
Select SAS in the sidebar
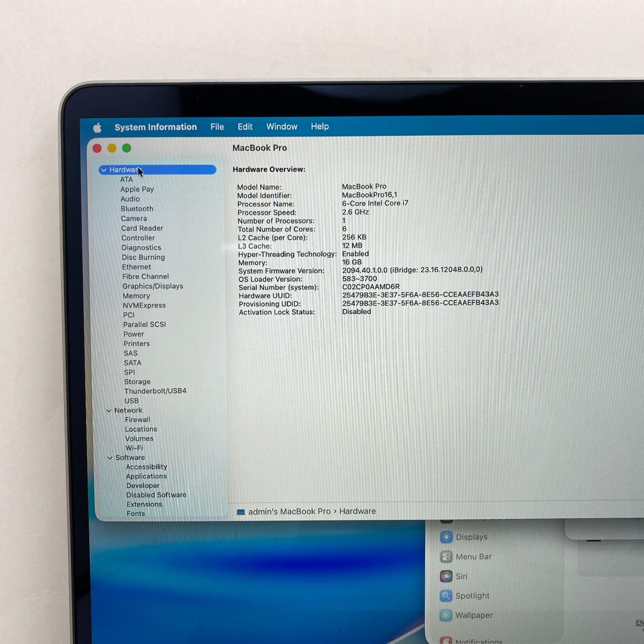pos(130,353)
